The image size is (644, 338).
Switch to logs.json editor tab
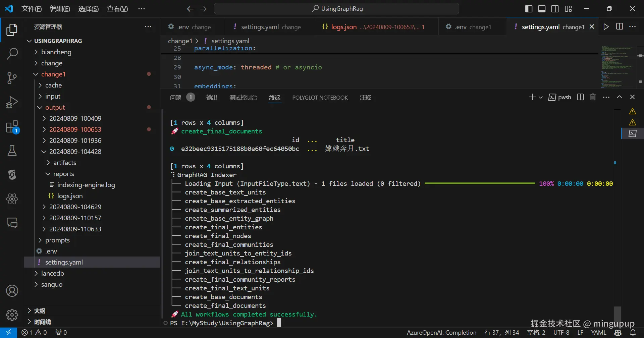point(344,27)
